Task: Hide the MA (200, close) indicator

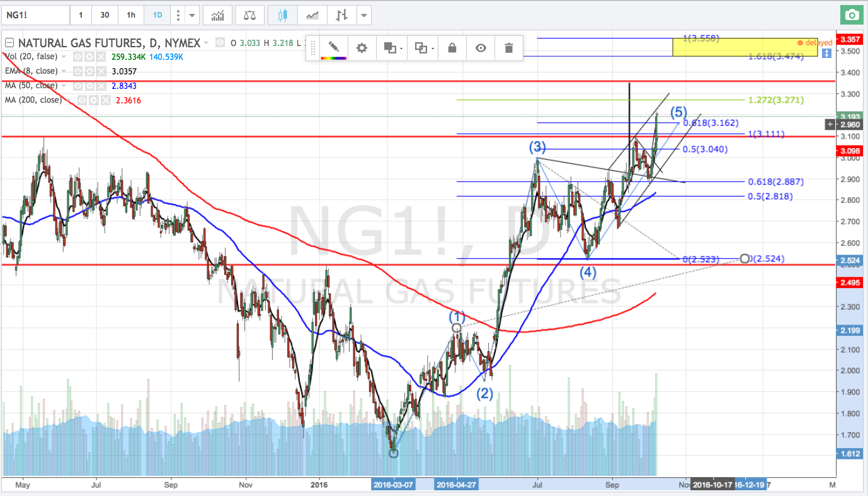Action: (82, 100)
